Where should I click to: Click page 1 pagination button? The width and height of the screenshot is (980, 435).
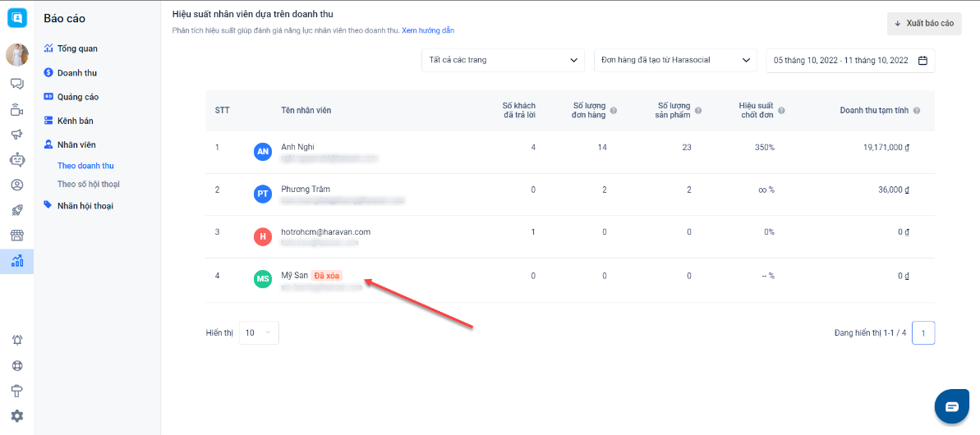922,332
